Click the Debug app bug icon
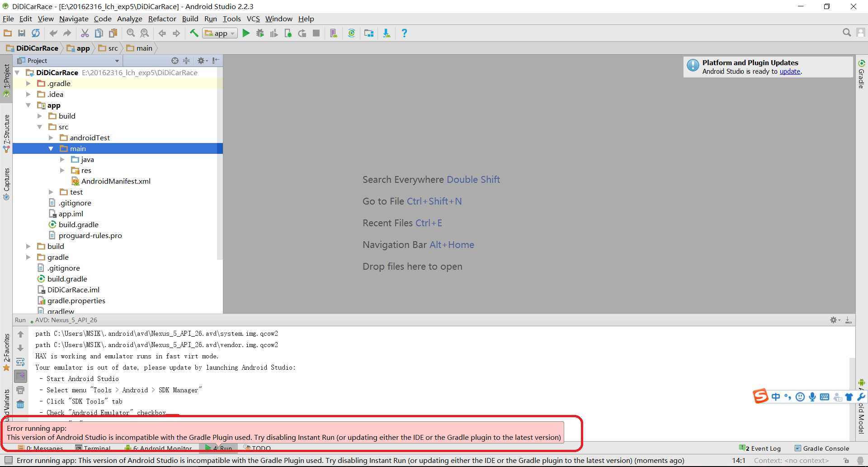 tap(260, 33)
